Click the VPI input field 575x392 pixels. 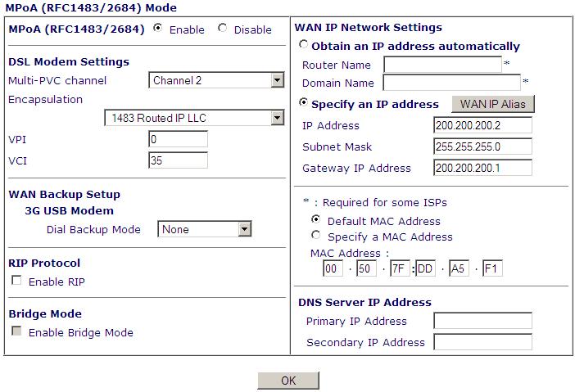pos(178,139)
